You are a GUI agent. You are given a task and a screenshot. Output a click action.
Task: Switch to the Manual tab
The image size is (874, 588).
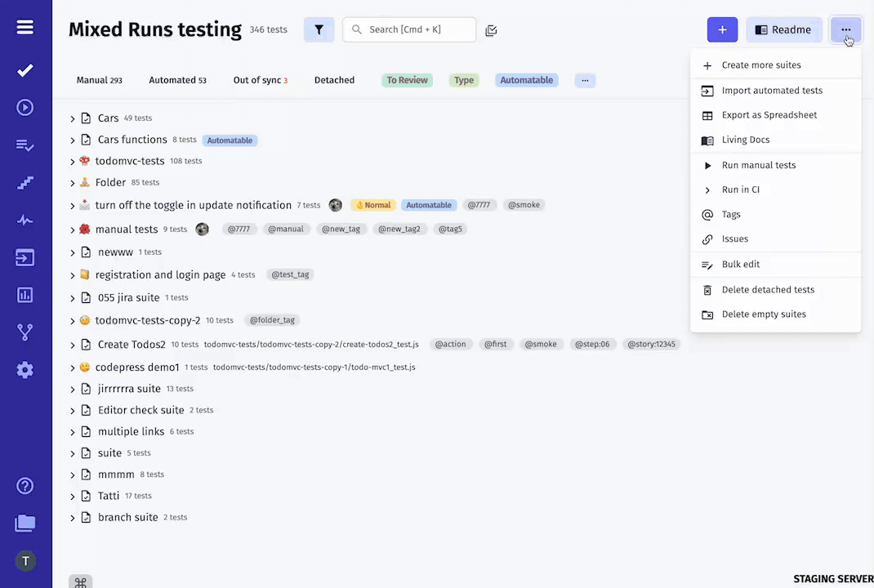(x=99, y=80)
